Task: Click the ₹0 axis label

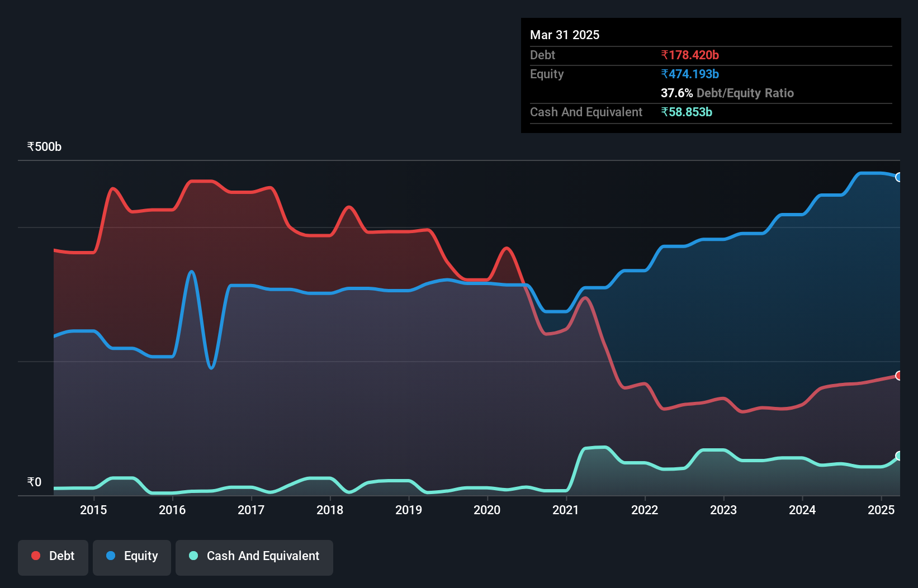Action: [x=35, y=482]
